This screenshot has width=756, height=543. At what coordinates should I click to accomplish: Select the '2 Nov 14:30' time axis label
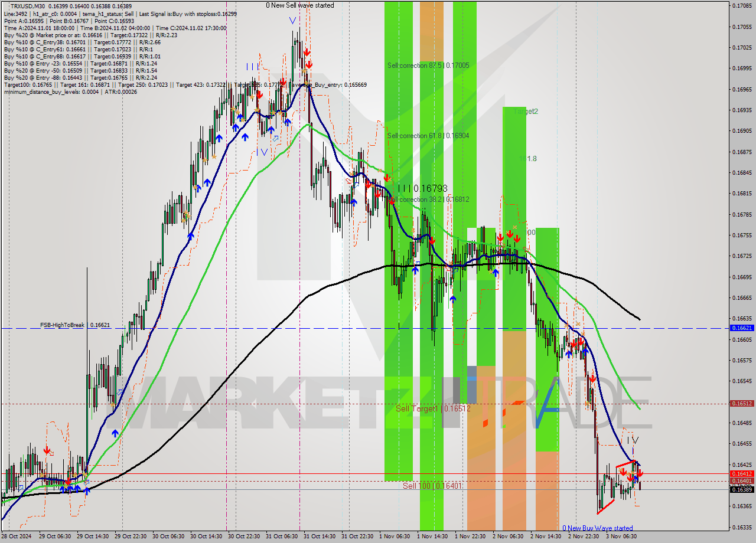coord(546,537)
